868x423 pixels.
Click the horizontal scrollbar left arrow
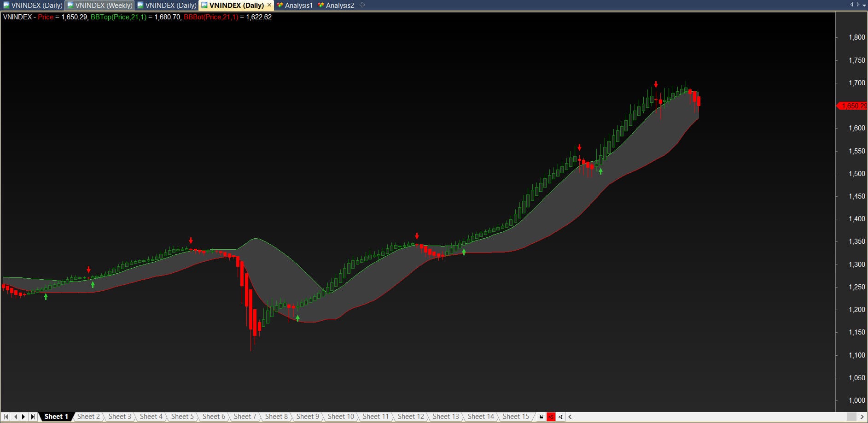pos(570,417)
